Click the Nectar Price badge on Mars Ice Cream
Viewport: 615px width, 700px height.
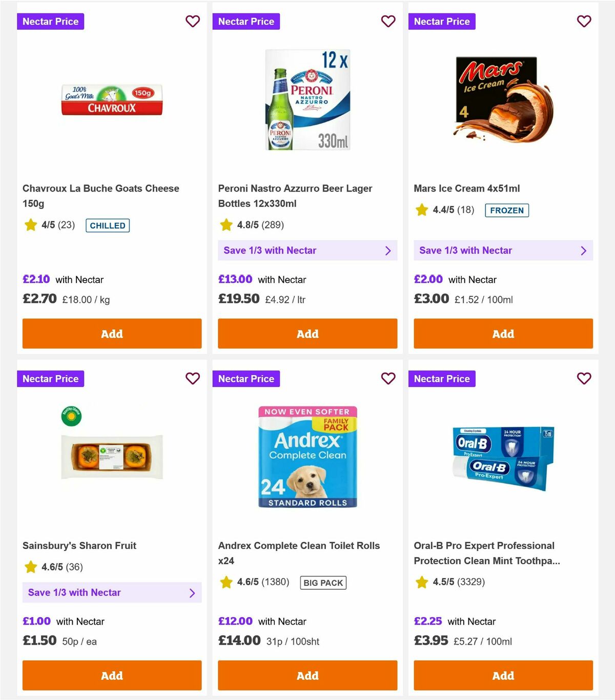[x=442, y=21]
